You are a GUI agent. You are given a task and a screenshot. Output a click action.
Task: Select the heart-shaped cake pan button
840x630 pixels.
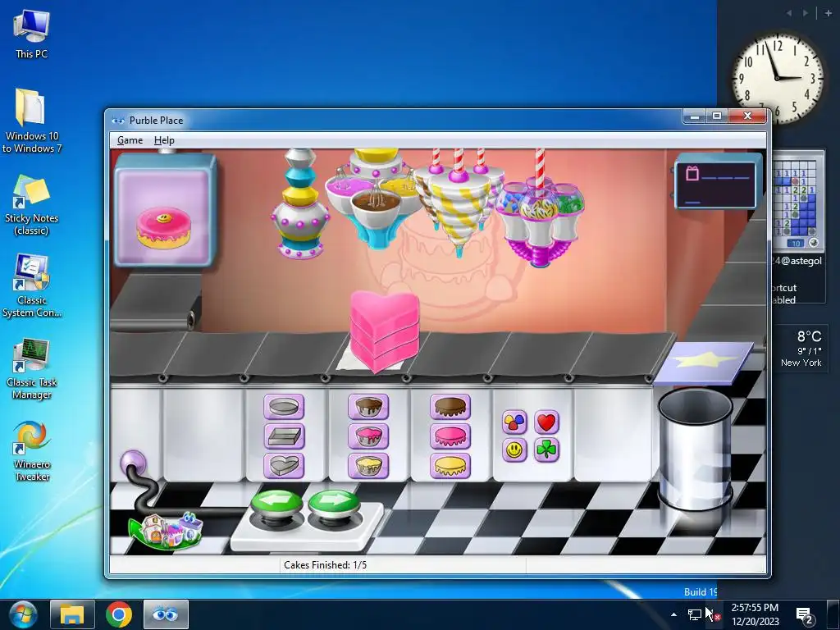[284, 466]
